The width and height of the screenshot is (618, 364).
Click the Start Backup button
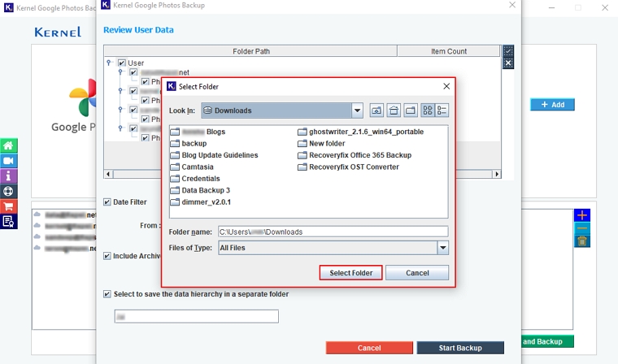coord(460,348)
